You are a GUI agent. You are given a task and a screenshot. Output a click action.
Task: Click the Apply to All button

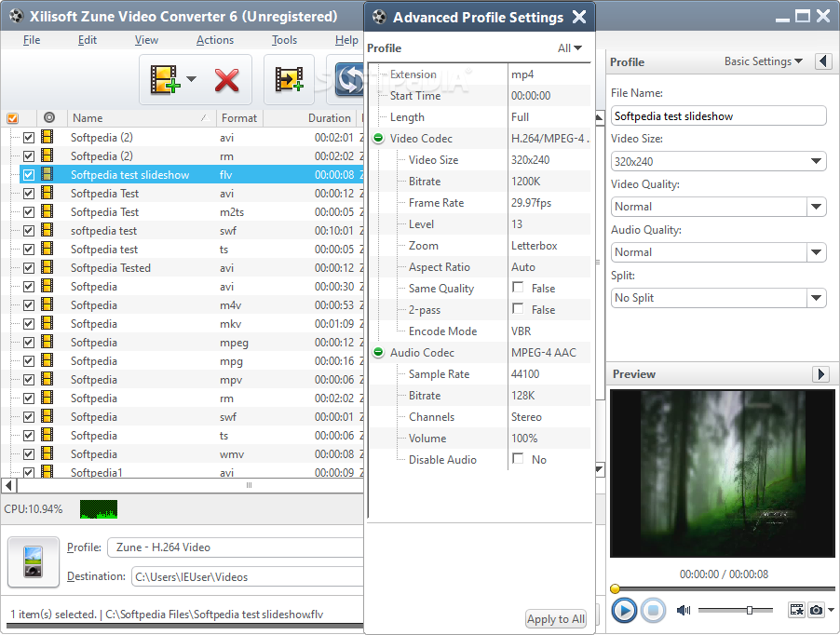point(556,619)
